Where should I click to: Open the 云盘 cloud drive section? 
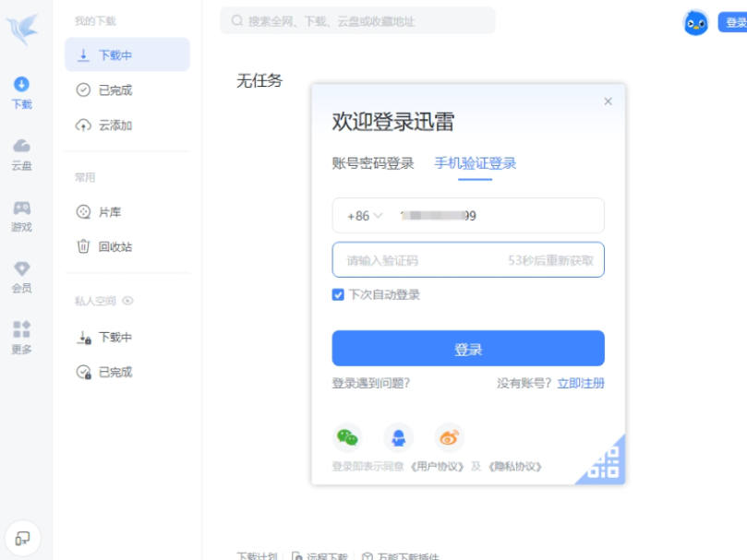pyautogui.click(x=21, y=155)
